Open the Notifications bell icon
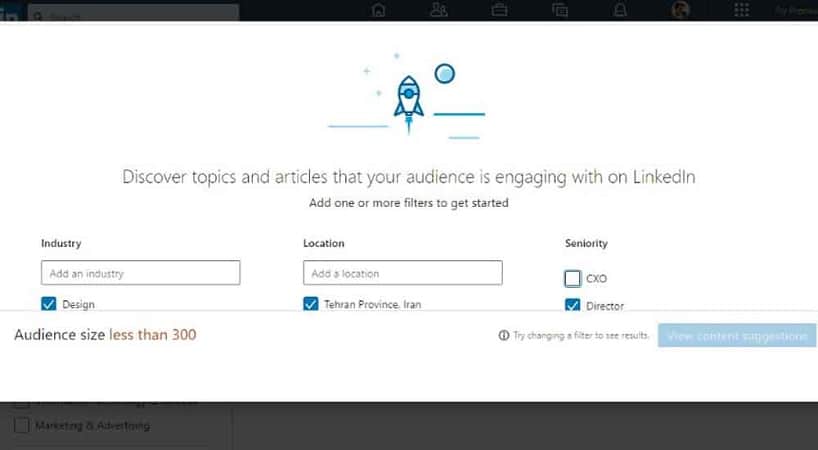Screen dimensions: 818x450 620,10
